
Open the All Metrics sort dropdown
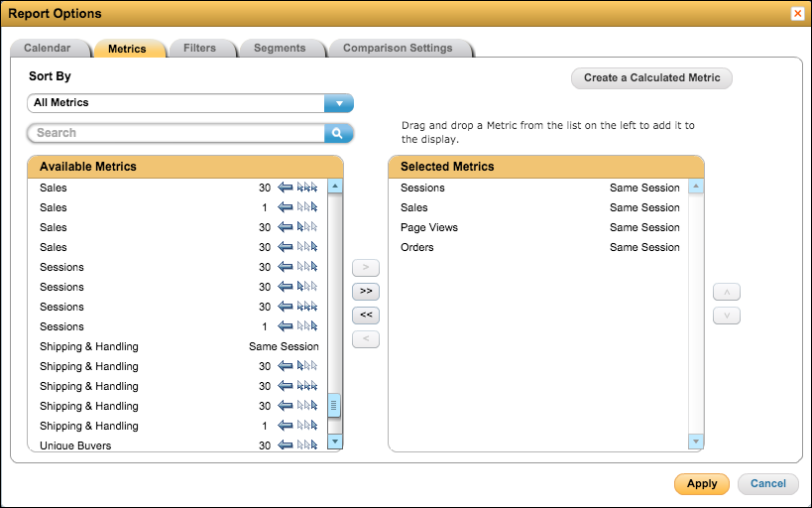339,103
